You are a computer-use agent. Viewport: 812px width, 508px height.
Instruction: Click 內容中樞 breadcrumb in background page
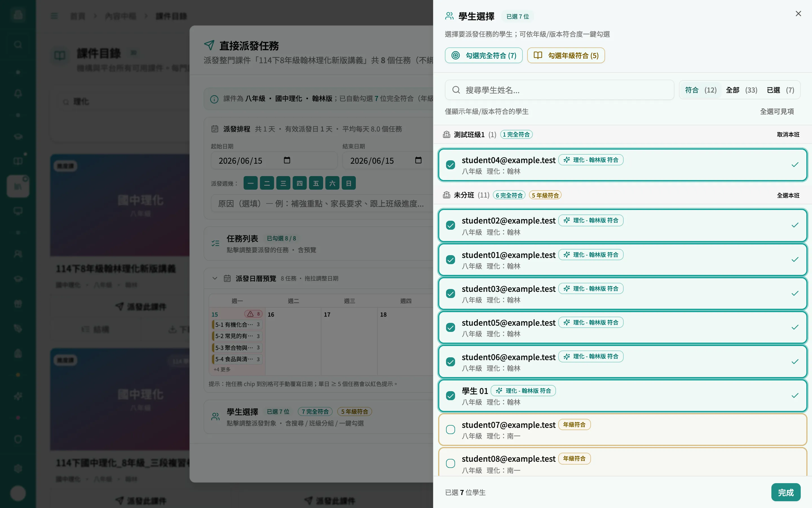pos(120,16)
